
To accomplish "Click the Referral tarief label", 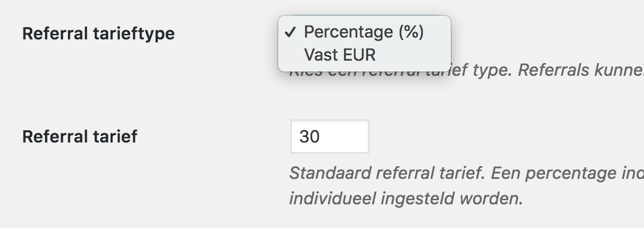I will pyautogui.click(x=80, y=136).
